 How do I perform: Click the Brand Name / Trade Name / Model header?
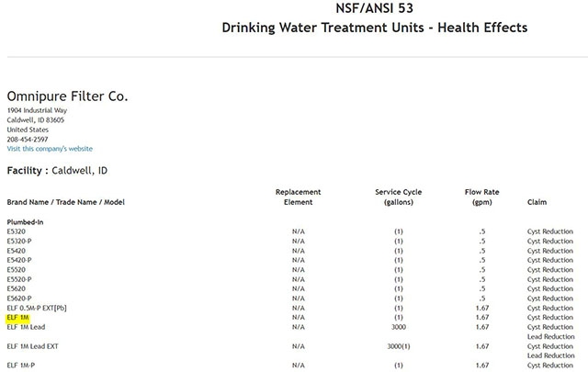click(65, 201)
